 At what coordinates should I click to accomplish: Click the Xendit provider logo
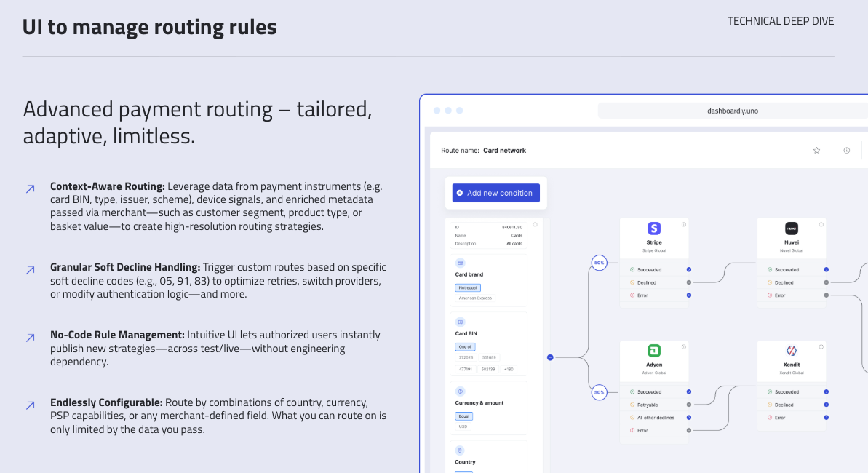coord(791,350)
